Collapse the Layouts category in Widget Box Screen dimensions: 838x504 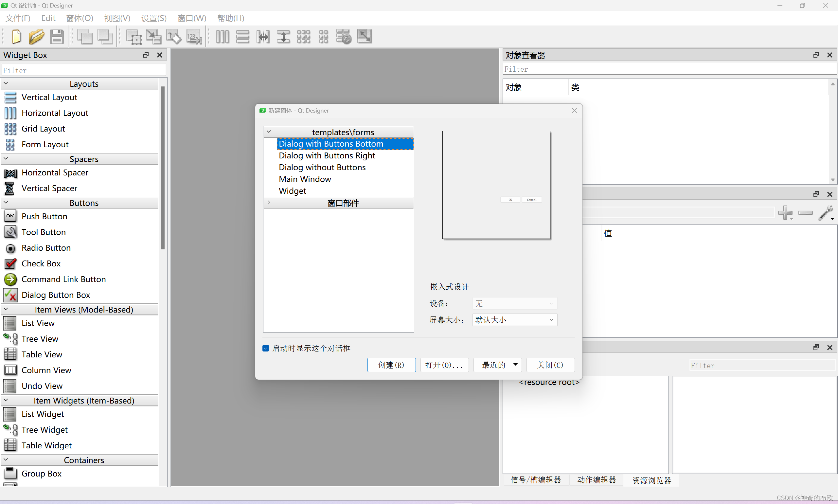click(x=6, y=83)
